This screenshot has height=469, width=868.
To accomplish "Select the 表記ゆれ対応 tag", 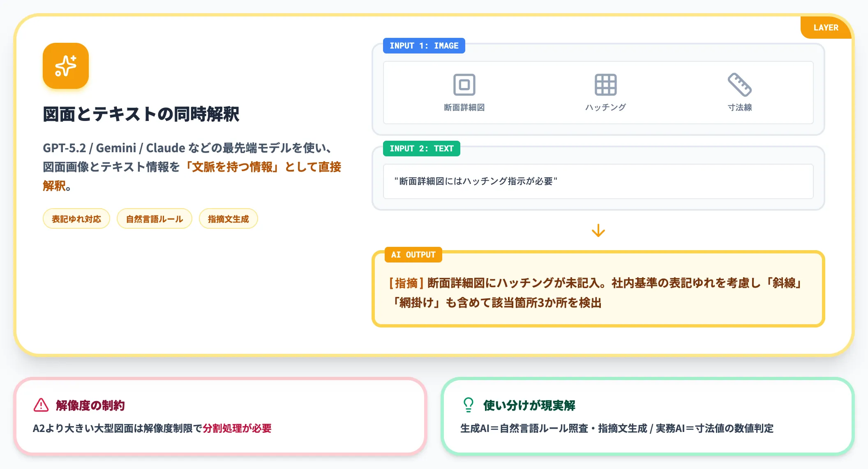I will (76, 219).
